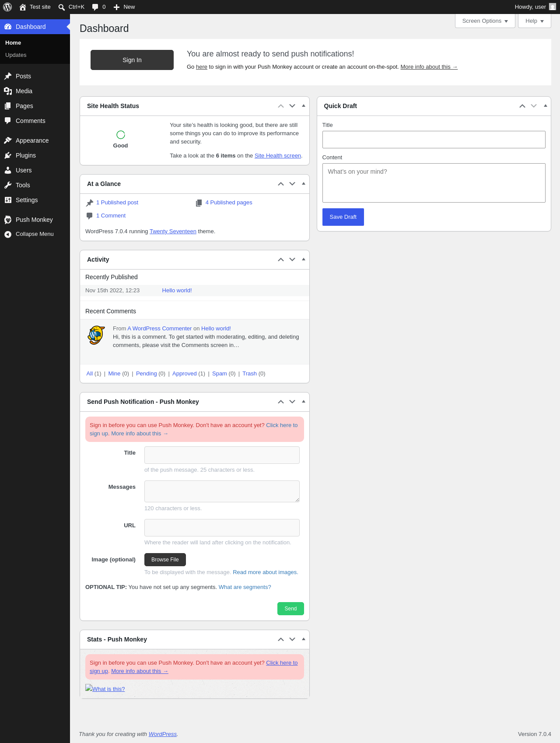This screenshot has height=743, width=560.
Task: Open the 4 Published pages link
Action: coord(229,203)
